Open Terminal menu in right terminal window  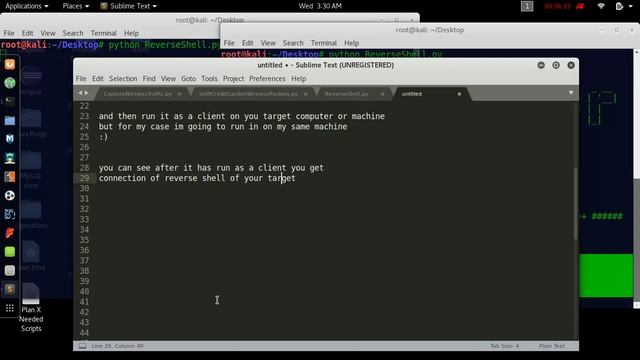pyautogui.click(x=324, y=43)
